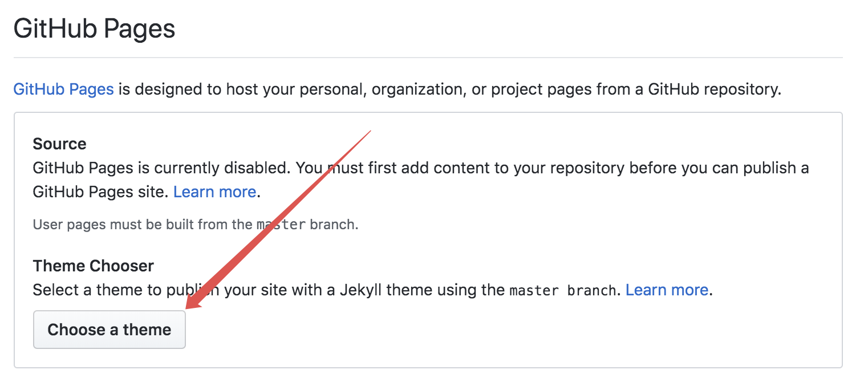This screenshot has height=390, width=868.
Task: Click the Choose a theme button
Action: point(109,330)
